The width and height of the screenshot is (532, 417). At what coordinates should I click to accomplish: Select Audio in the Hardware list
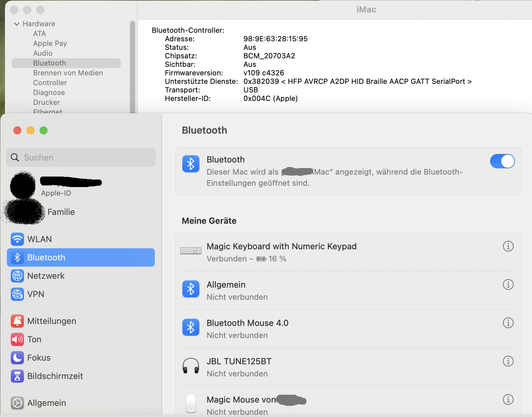(43, 53)
